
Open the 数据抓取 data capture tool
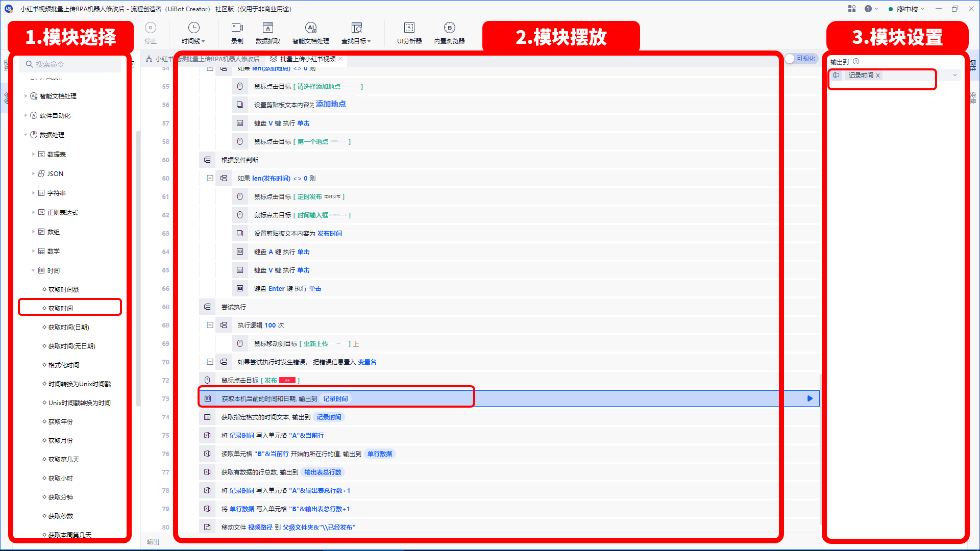click(267, 33)
